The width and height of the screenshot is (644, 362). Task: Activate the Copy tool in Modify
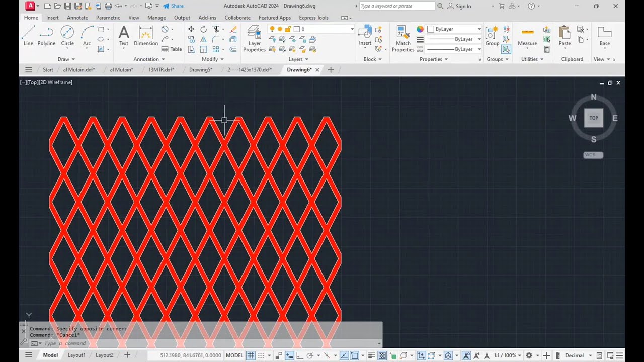[x=191, y=39]
